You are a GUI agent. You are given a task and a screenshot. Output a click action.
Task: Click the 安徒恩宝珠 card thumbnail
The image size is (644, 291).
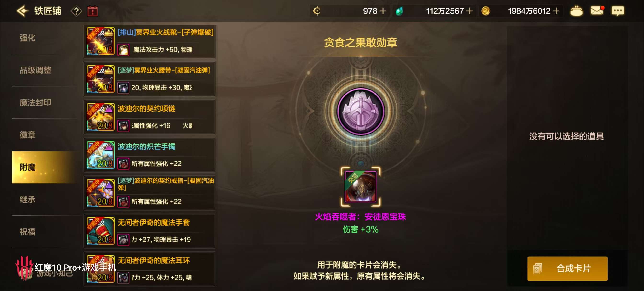pyautogui.click(x=360, y=187)
